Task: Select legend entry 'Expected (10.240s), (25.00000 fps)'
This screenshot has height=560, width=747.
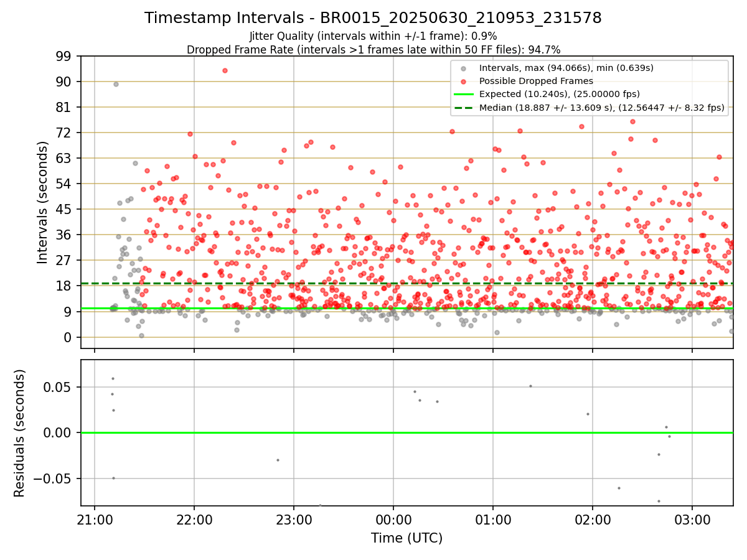Action: coord(558,94)
